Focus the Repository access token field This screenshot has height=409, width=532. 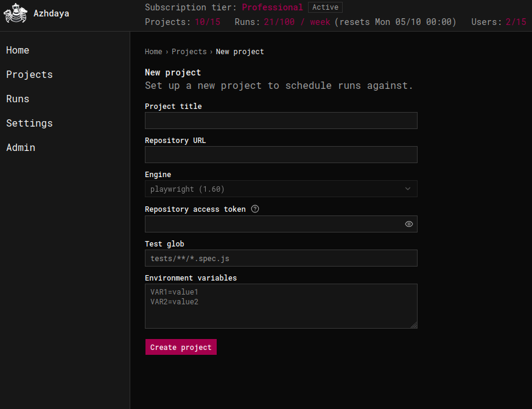(281, 224)
